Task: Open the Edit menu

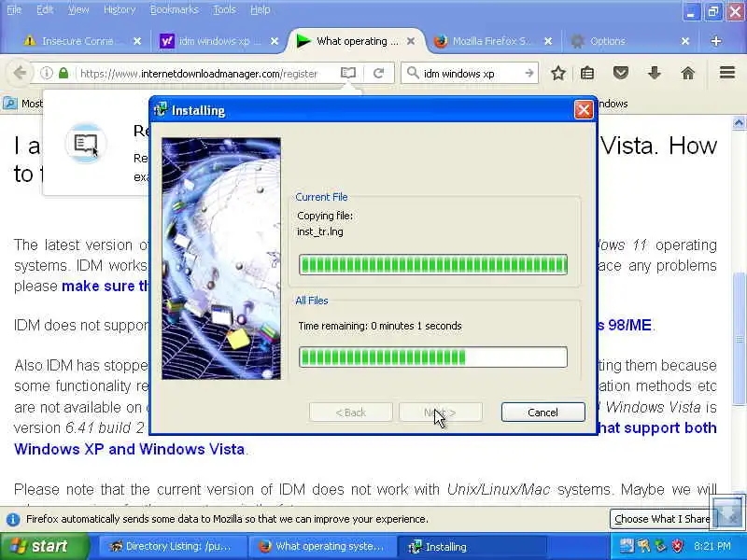Action: pos(45,9)
